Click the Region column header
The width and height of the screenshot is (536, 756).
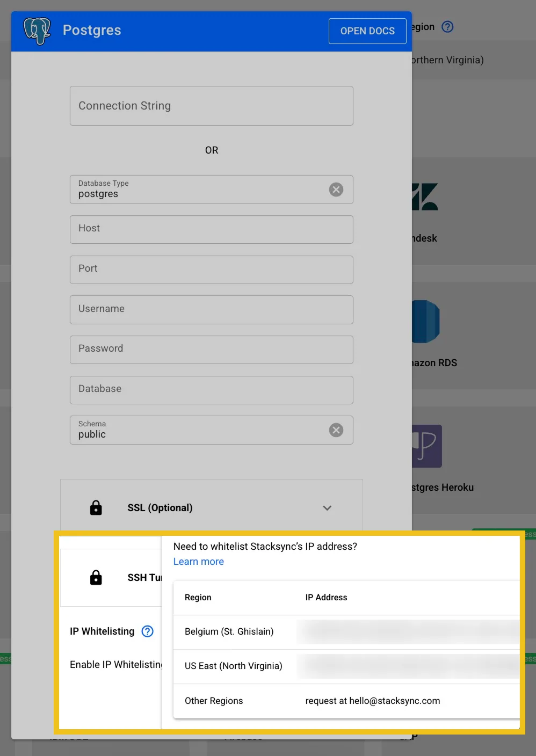198,598
